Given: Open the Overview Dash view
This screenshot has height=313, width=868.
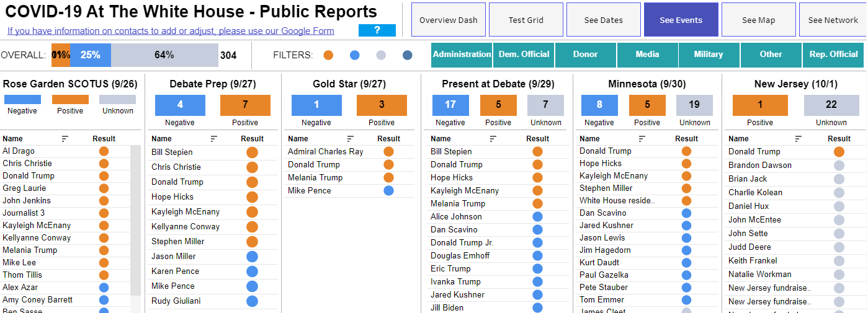Looking at the screenshot, I should [449, 20].
